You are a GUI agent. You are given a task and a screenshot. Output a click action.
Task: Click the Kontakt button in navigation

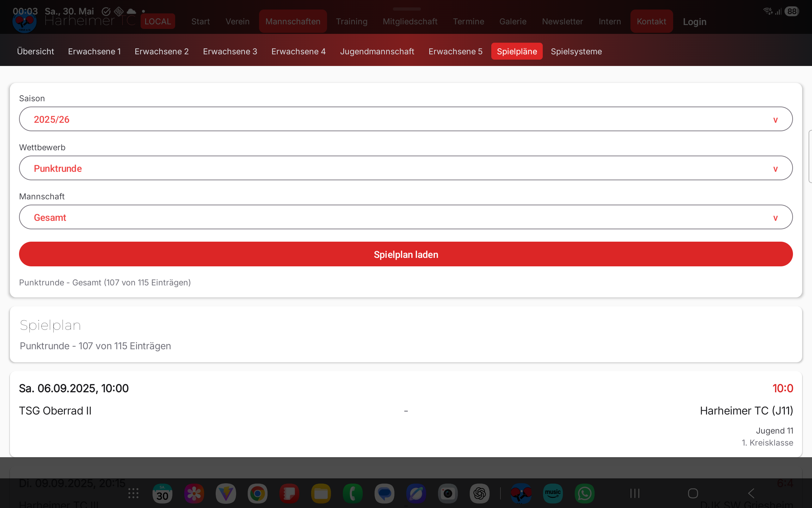point(652,22)
